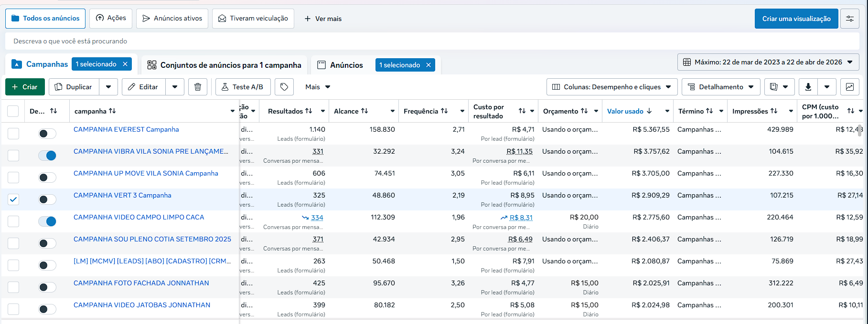Screen dimensions: 868x324
Task: Click the green Criar button
Action: pyautogui.click(x=25, y=87)
